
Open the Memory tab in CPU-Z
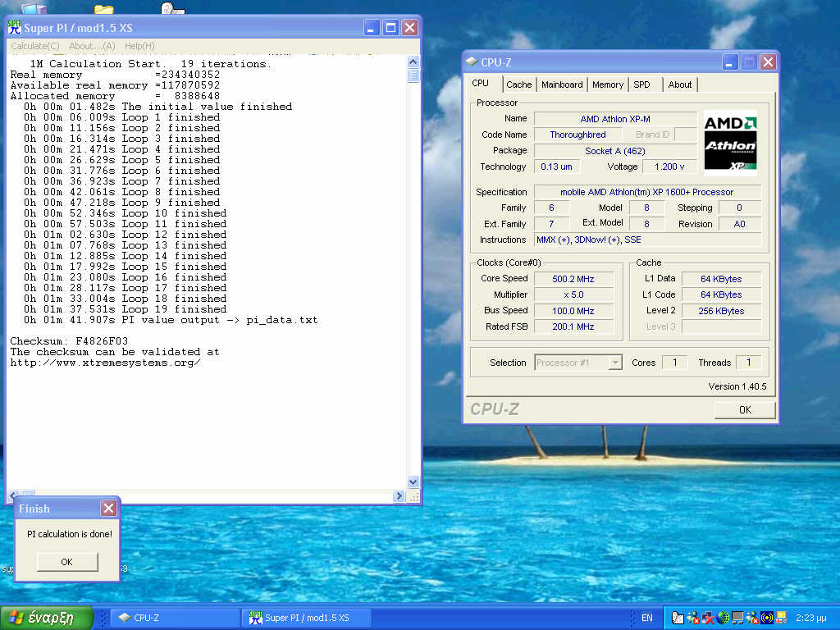[608, 84]
